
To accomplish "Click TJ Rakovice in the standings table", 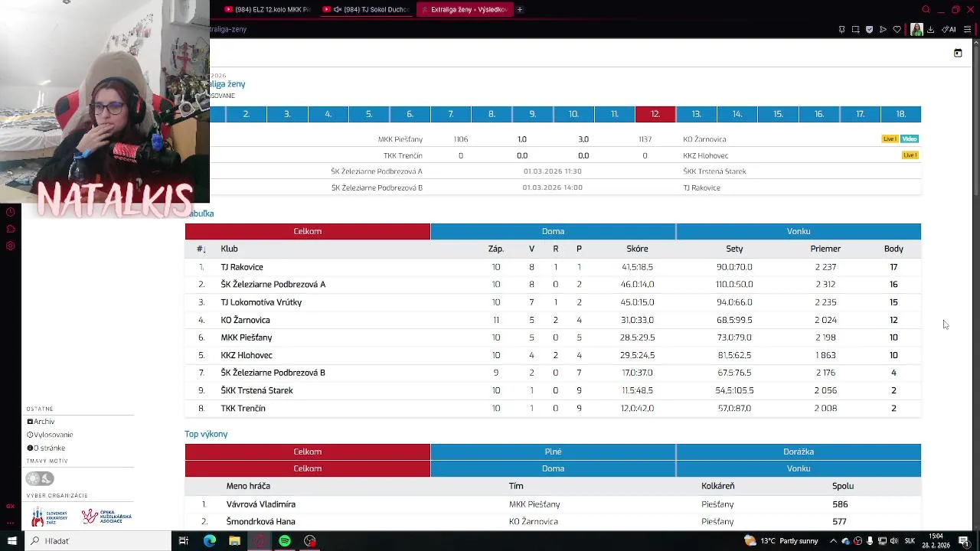I will click(x=242, y=267).
